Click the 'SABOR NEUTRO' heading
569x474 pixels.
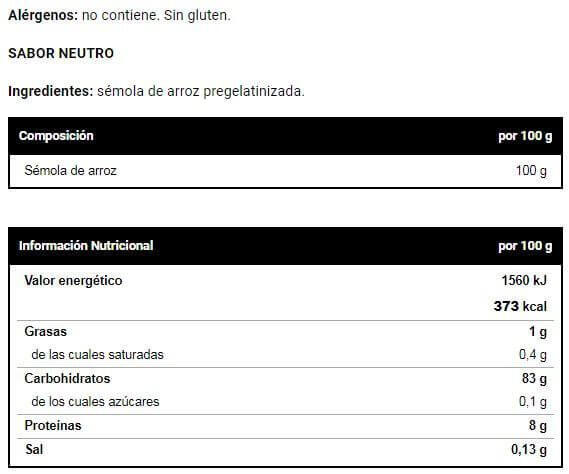click(x=61, y=53)
